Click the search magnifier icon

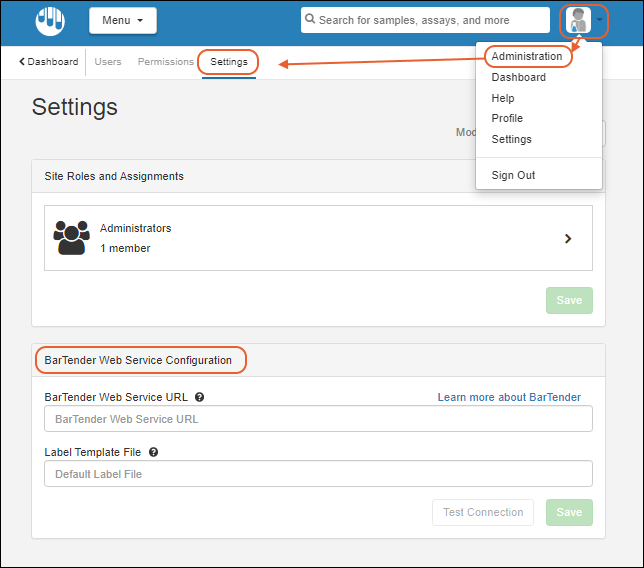click(x=310, y=20)
